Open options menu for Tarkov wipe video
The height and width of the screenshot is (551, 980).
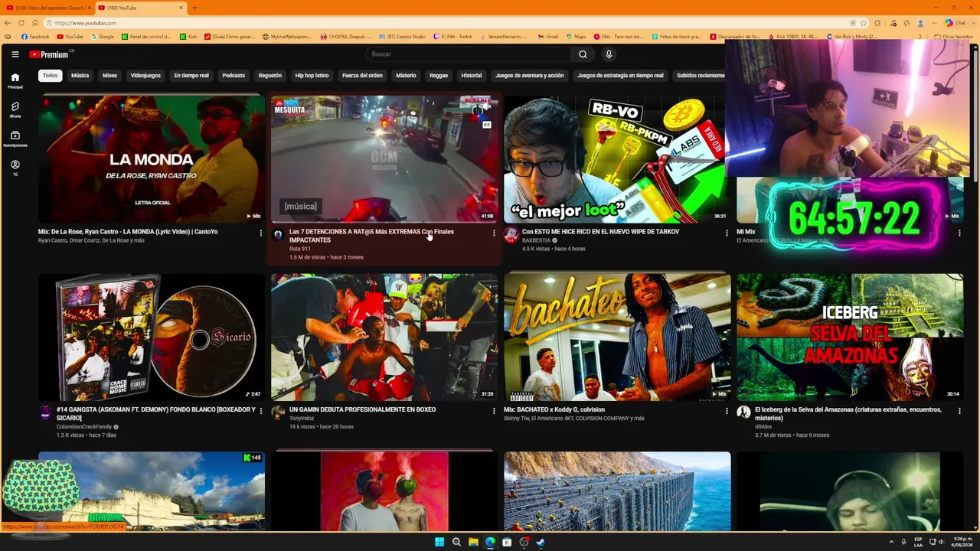[727, 233]
